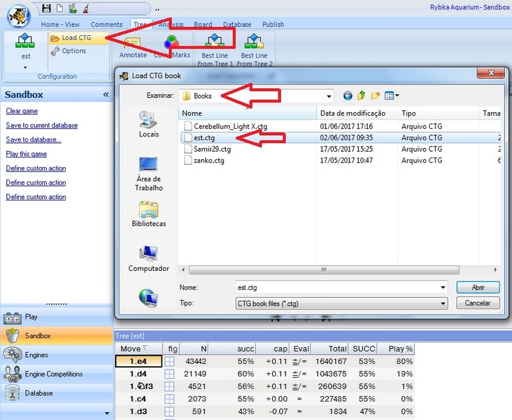512x420 pixels.
Task: Open the Bibliotecas places shortcut
Action: tap(148, 214)
